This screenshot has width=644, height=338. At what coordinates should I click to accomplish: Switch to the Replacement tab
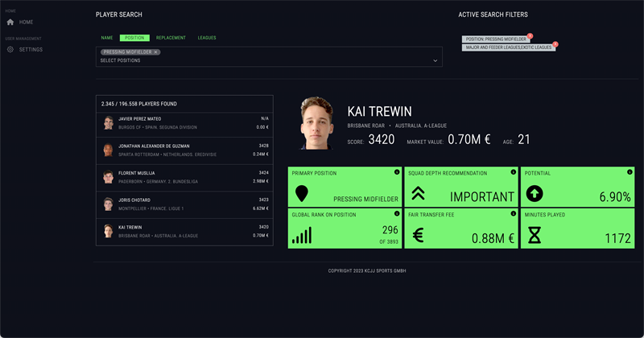(171, 38)
